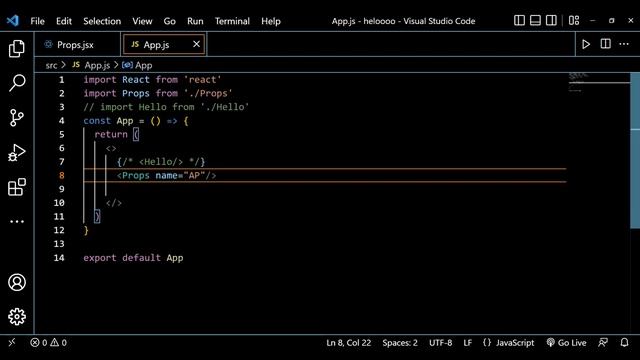This screenshot has height=360, width=640.
Task: Run the code with play button
Action: 586,44
